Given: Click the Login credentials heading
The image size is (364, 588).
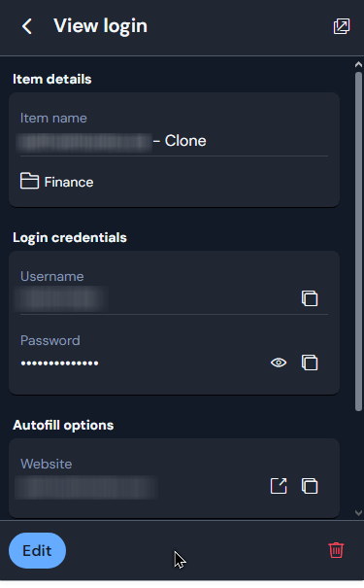Looking at the screenshot, I should (70, 238).
